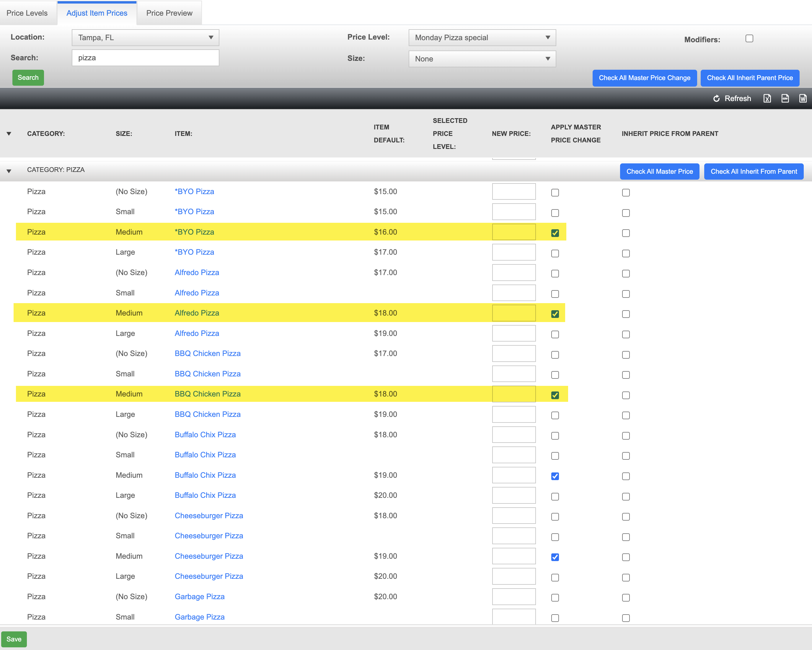Enable the Modifiers checkbox
Screen dimensions: 812x650
pyautogui.click(x=749, y=38)
